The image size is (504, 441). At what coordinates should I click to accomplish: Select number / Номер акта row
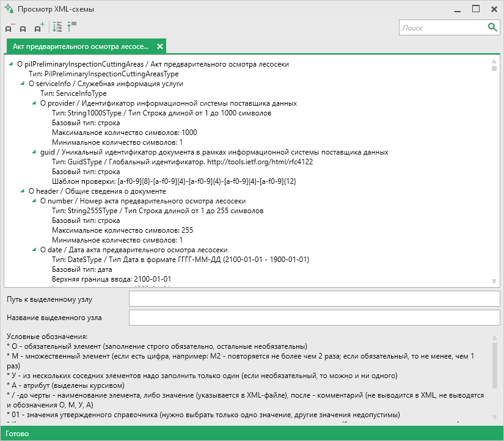tap(143, 201)
